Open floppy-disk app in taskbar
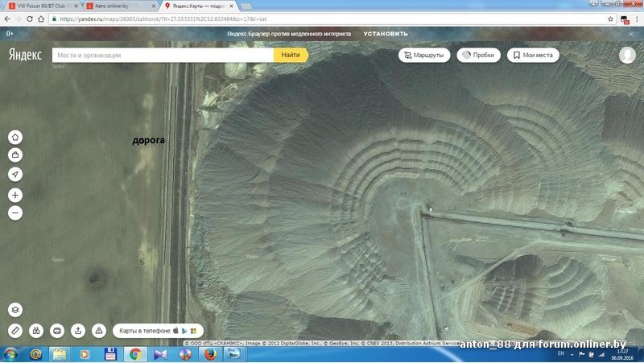 point(110,354)
